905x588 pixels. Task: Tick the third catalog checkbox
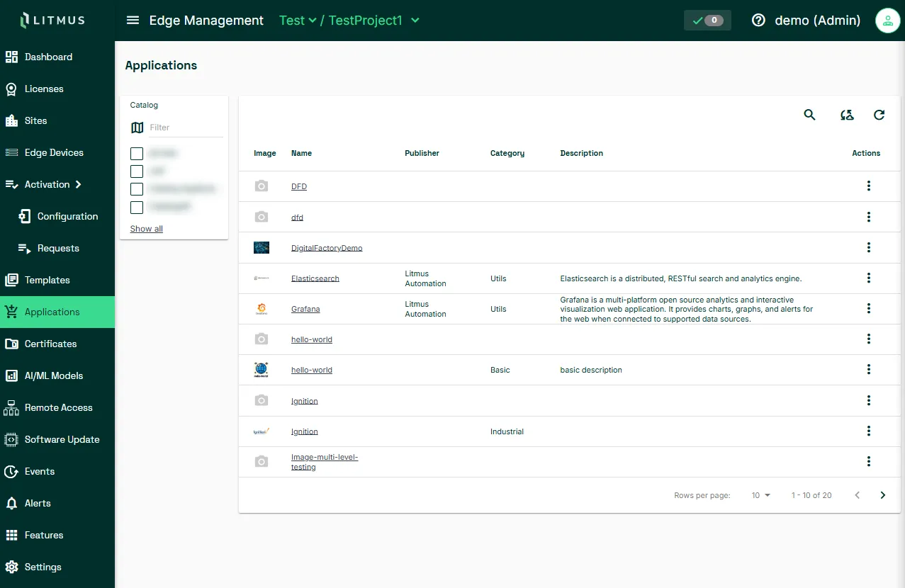coord(137,189)
